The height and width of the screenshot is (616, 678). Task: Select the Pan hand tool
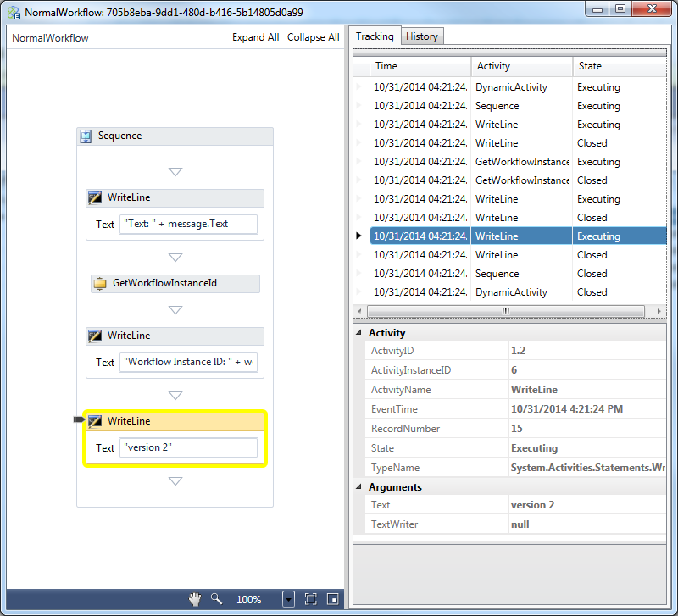click(x=195, y=599)
